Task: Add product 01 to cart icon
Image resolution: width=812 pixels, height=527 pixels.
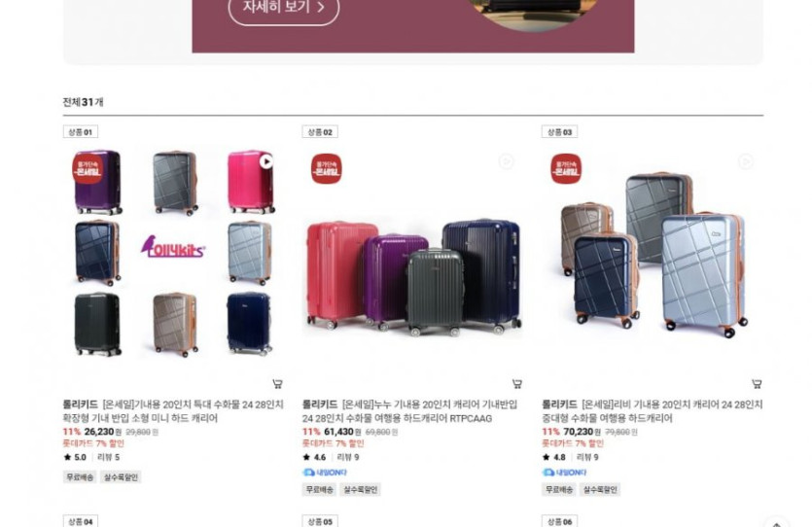Action: pos(277,384)
